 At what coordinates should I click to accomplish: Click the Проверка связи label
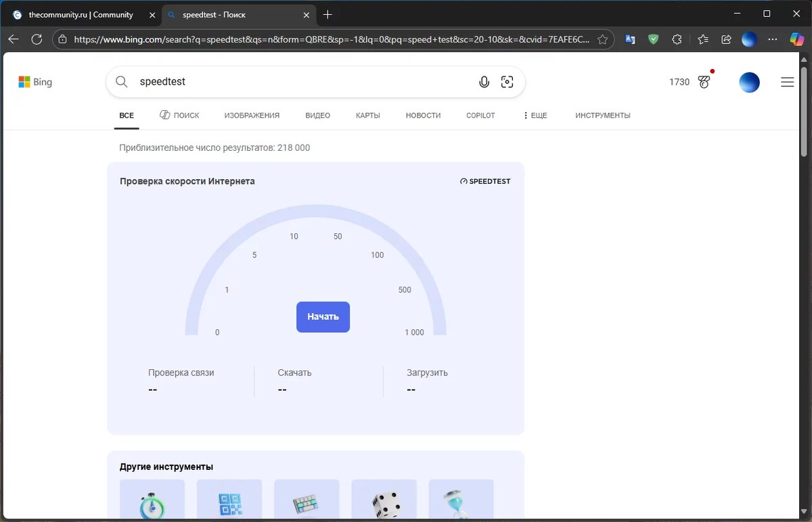(181, 373)
